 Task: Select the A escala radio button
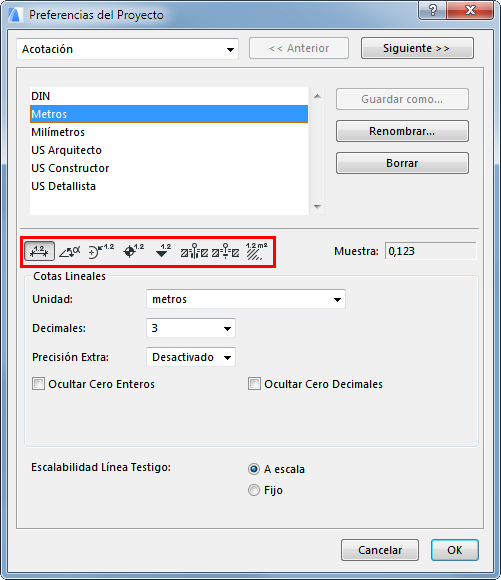pyautogui.click(x=254, y=469)
